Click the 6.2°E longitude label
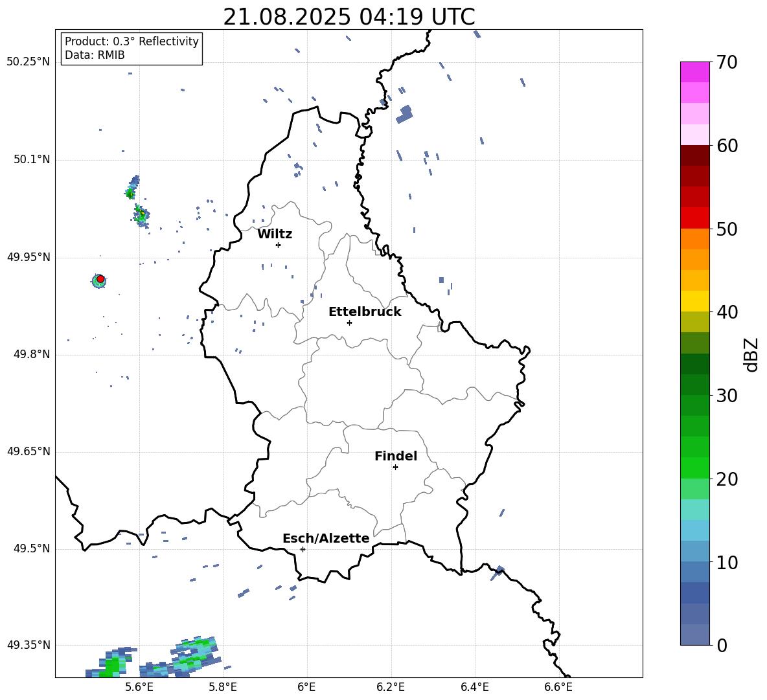The height and width of the screenshot is (700, 767). click(391, 687)
